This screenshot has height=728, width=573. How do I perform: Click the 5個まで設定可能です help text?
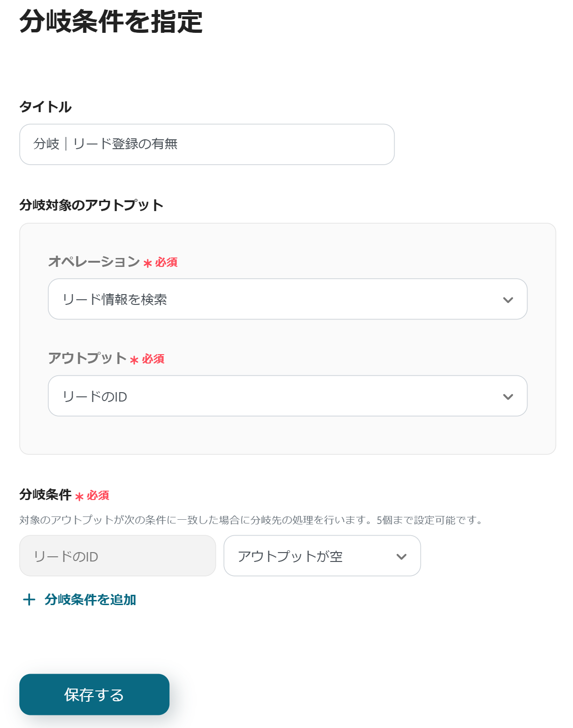429,520
